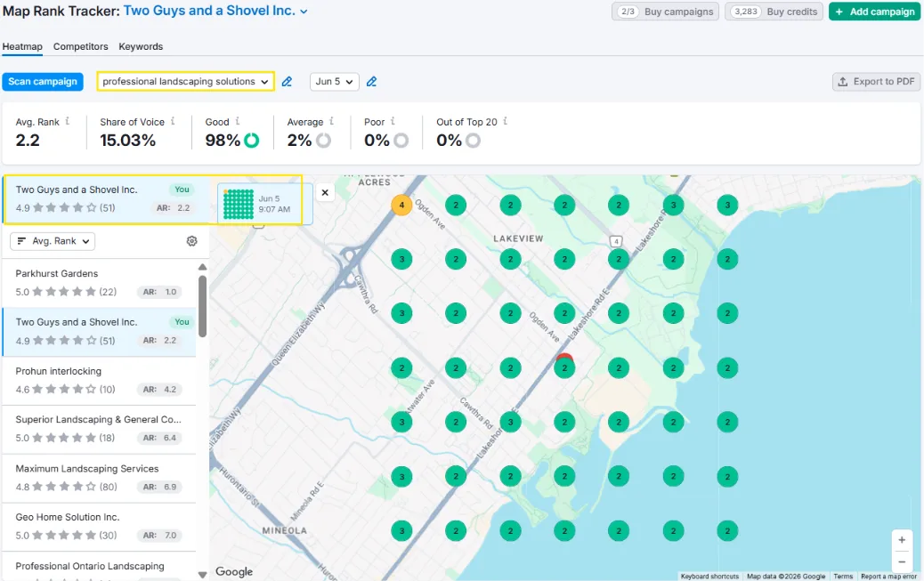Click the red business location marker
Screen dimensions: 924x581
564,357
